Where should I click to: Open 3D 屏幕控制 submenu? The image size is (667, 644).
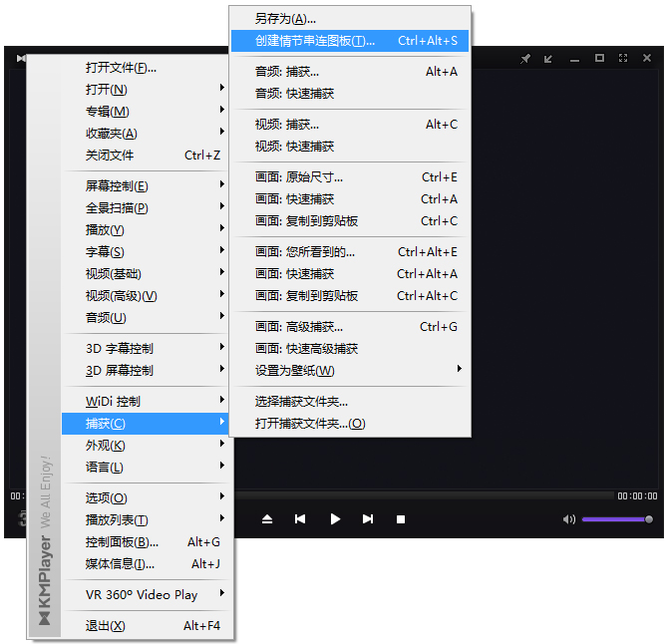tap(145, 371)
